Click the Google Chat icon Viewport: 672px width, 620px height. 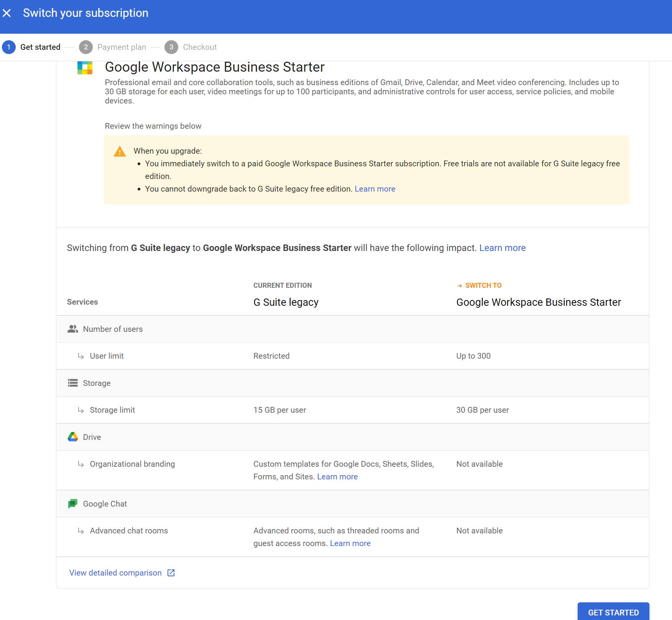pyautogui.click(x=73, y=504)
